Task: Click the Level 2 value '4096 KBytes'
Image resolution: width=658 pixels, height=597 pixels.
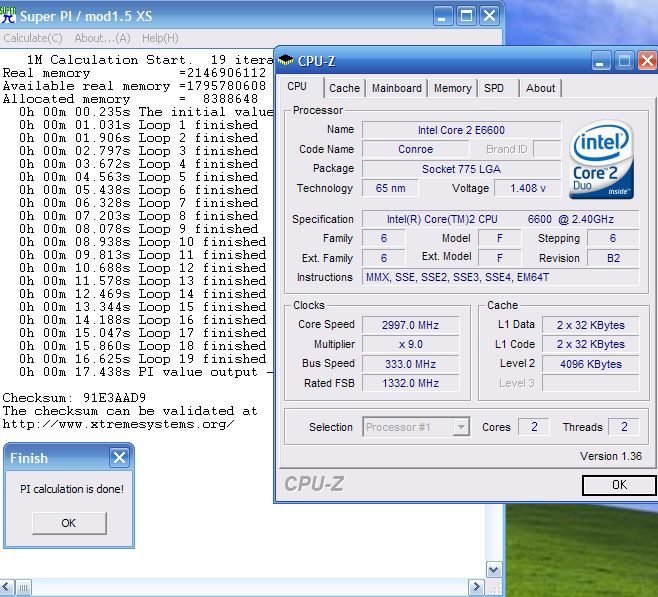Action: tap(590, 364)
